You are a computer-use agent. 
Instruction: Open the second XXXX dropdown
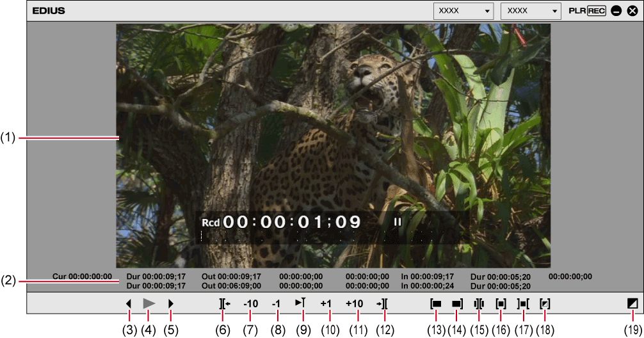tap(530, 11)
